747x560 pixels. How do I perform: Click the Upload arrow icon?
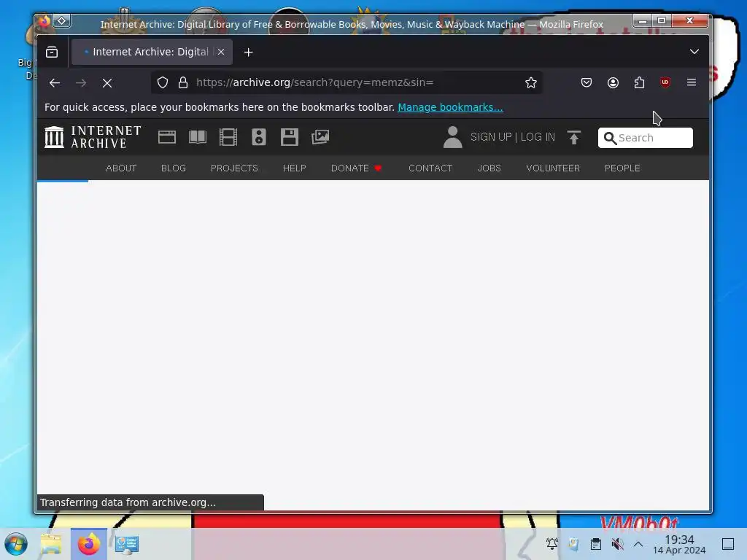[x=574, y=137]
